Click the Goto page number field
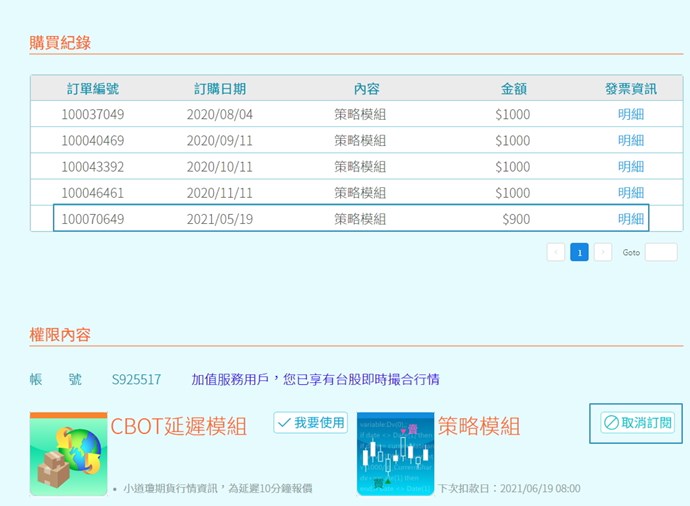 [x=660, y=252]
